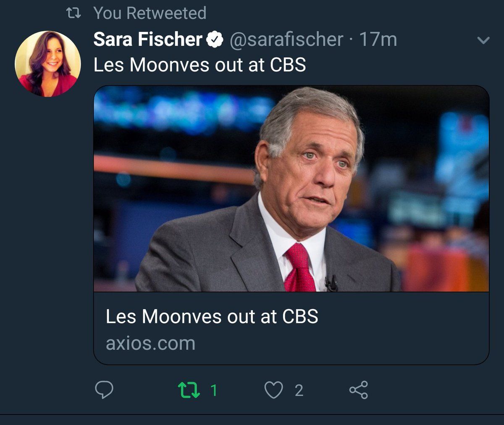Visit the @sarafischer handle

point(286,39)
